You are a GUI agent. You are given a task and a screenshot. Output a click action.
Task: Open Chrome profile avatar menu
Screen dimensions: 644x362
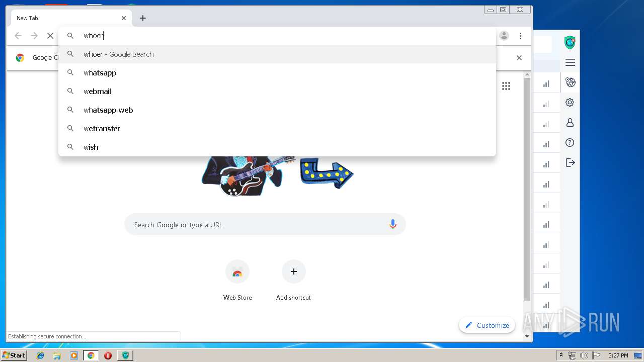tap(504, 36)
